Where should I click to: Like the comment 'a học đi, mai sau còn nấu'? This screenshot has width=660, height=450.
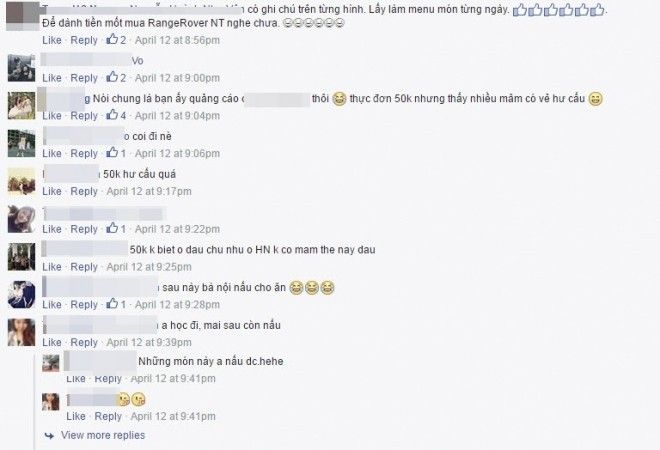pos(52,342)
